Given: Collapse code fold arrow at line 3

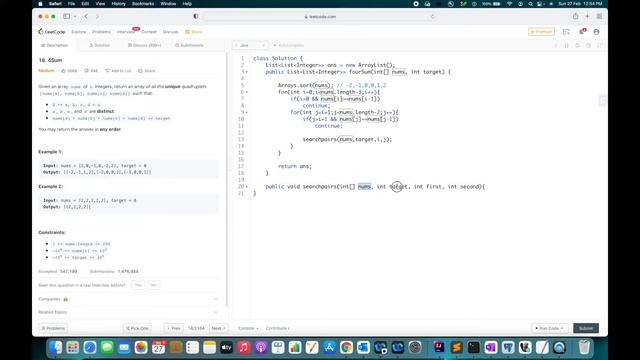Looking at the screenshot, I should coord(247,72).
